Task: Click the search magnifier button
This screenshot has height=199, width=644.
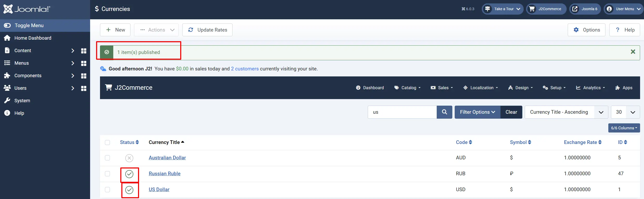Action: coord(445,112)
